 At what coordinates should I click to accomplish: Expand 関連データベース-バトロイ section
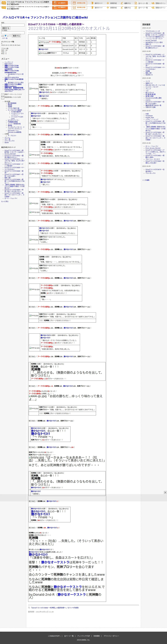[x=2, y=95]
